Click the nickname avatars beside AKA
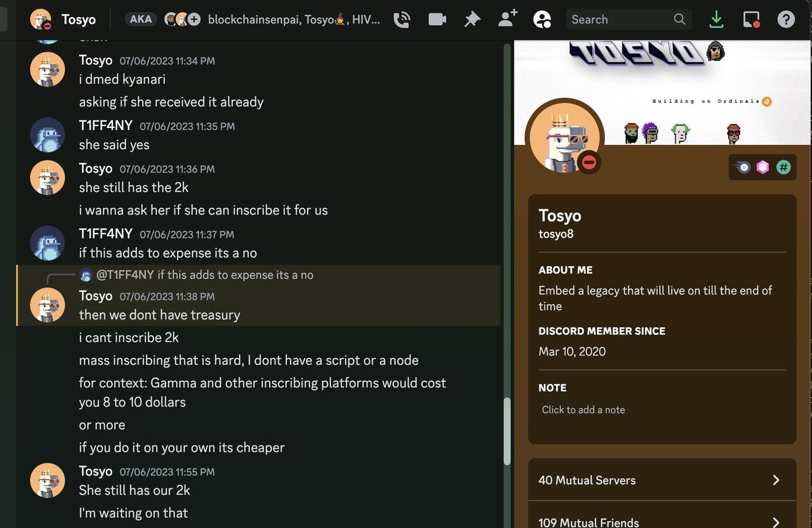The width and height of the screenshot is (812, 528). (x=182, y=20)
